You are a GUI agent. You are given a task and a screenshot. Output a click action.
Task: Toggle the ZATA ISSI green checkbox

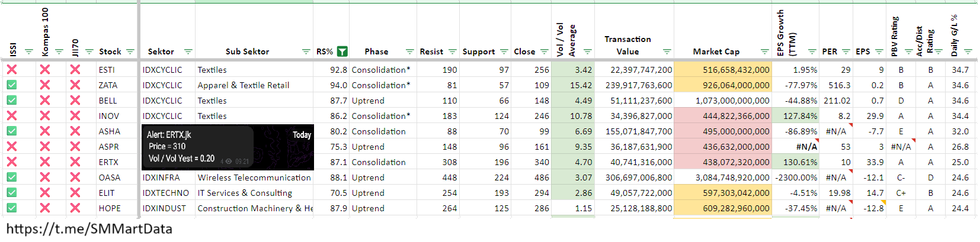point(11,85)
